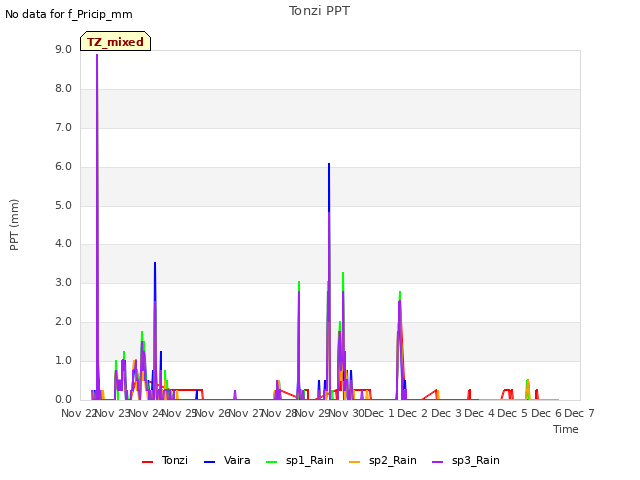This screenshot has width=640, height=480.
Task: Click the tall purple sp3_Rain spike peak near 9.0
Action: pyautogui.click(x=97, y=55)
